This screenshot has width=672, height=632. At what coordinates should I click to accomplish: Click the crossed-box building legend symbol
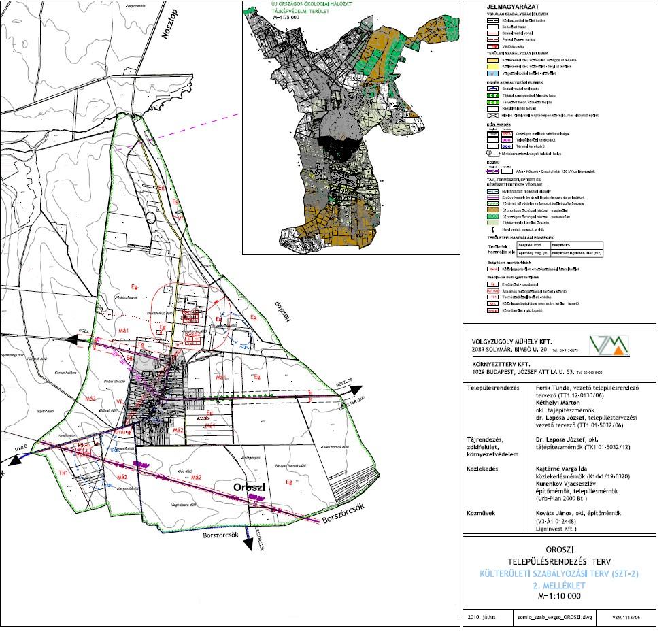coord(493,116)
